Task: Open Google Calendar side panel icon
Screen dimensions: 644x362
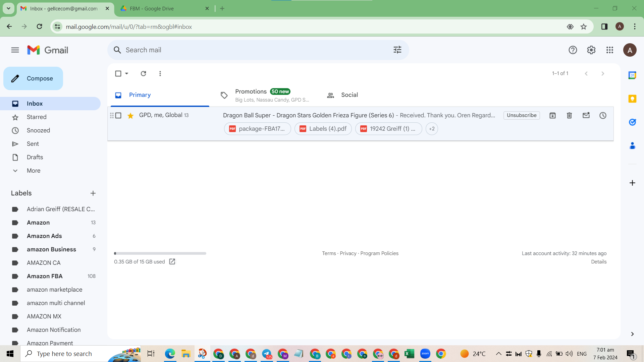Action: click(x=632, y=75)
